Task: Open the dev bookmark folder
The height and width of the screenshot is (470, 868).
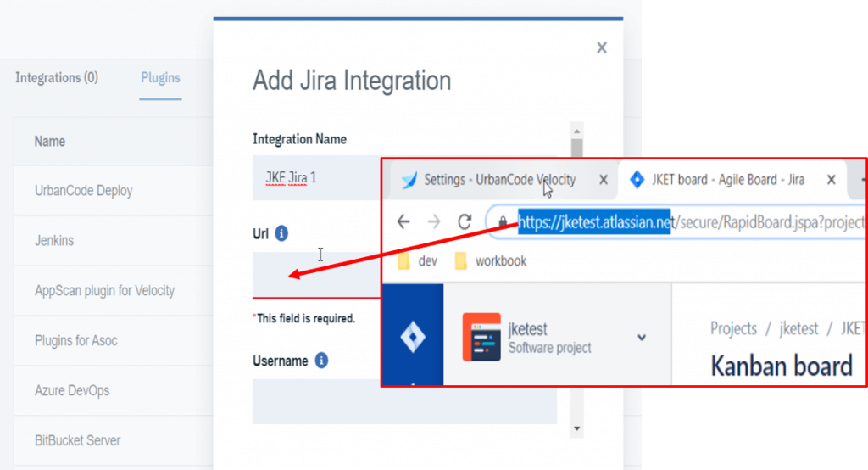Action: click(x=417, y=261)
